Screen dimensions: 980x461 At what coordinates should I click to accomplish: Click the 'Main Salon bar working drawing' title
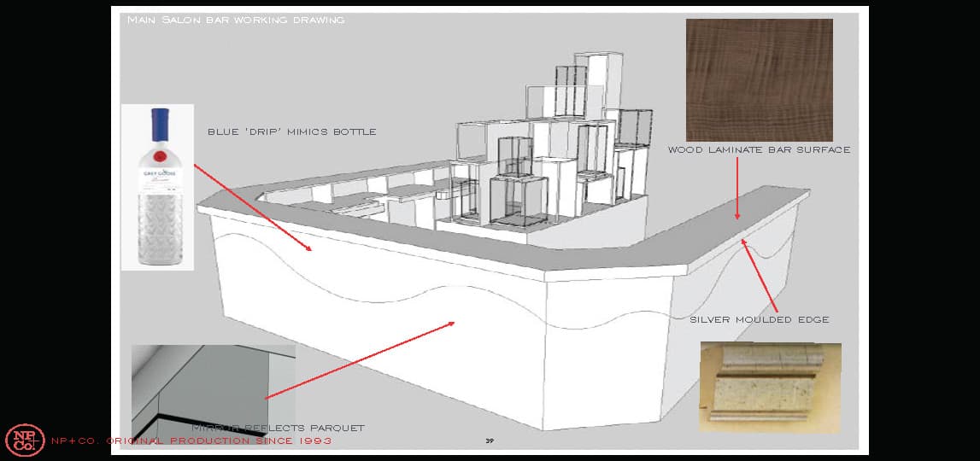point(235,19)
